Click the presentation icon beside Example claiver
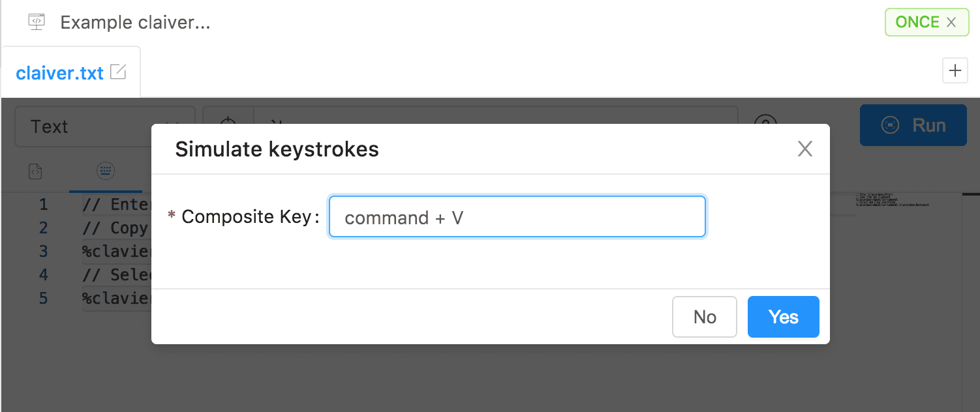Viewport: 980px width, 412px height. coord(37,22)
